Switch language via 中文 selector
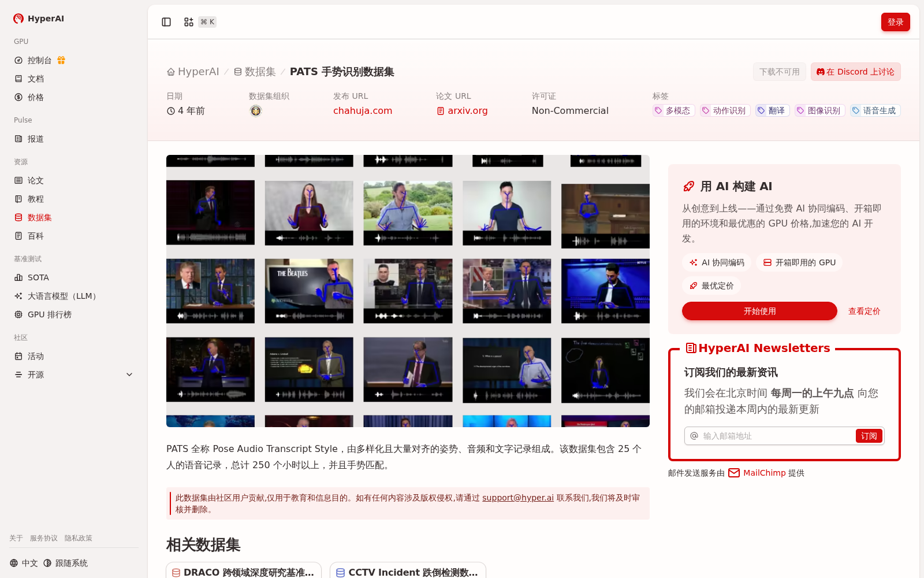Image resolution: width=924 pixels, height=578 pixels. (24, 563)
